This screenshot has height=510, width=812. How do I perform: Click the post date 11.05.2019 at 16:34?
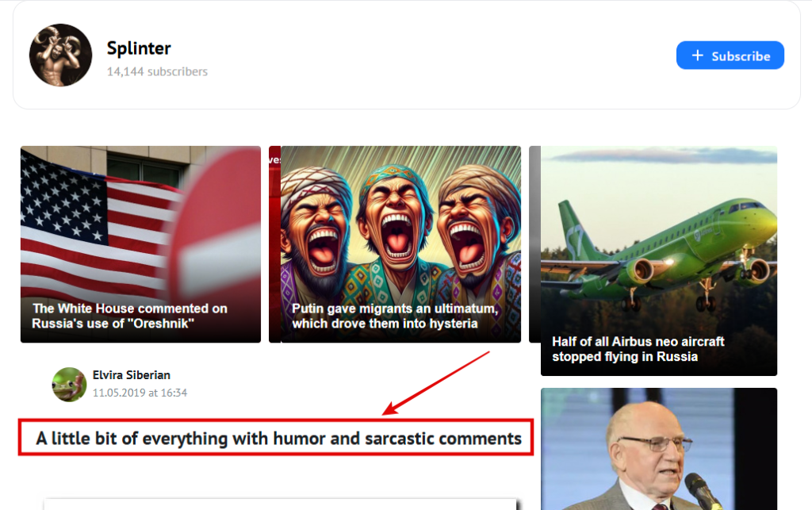pyautogui.click(x=140, y=393)
